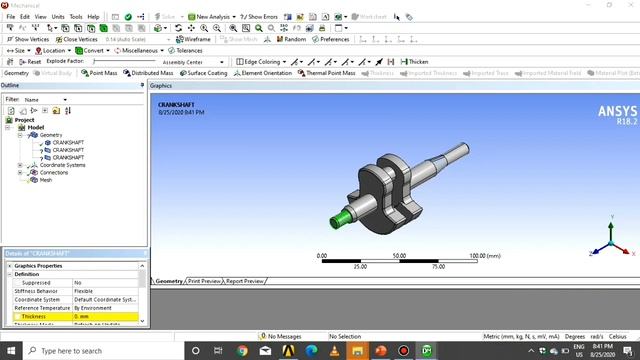Click Thermal Point Mass tool

(327, 73)
